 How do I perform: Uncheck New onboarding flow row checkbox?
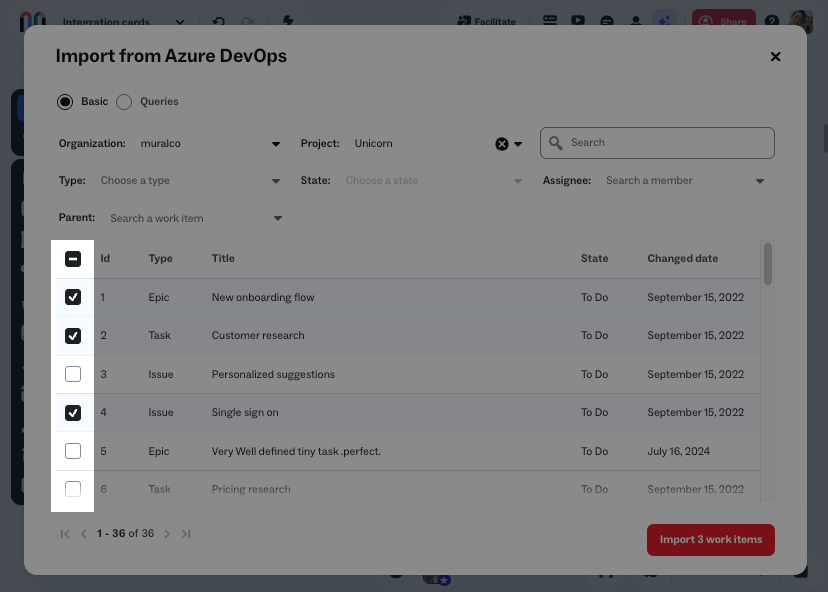pos(73,297)
